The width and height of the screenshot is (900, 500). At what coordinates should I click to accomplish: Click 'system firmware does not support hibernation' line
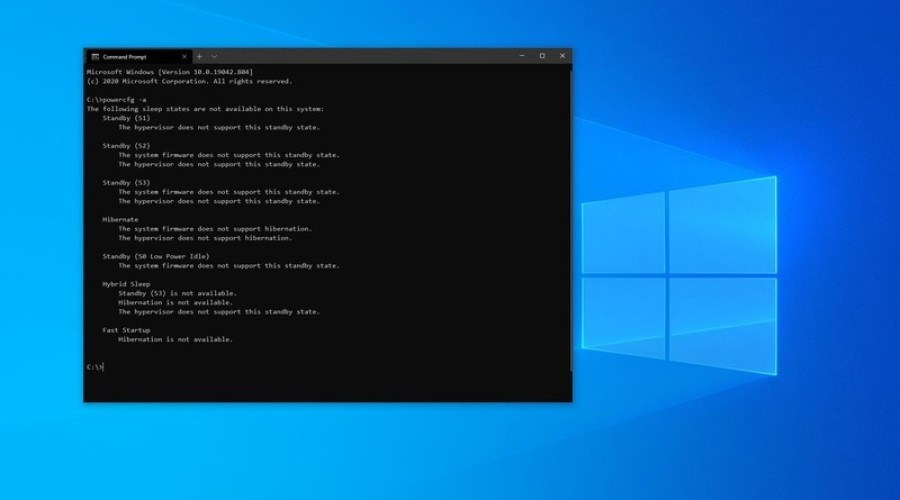pyautogui.click(x=215, y=228)
